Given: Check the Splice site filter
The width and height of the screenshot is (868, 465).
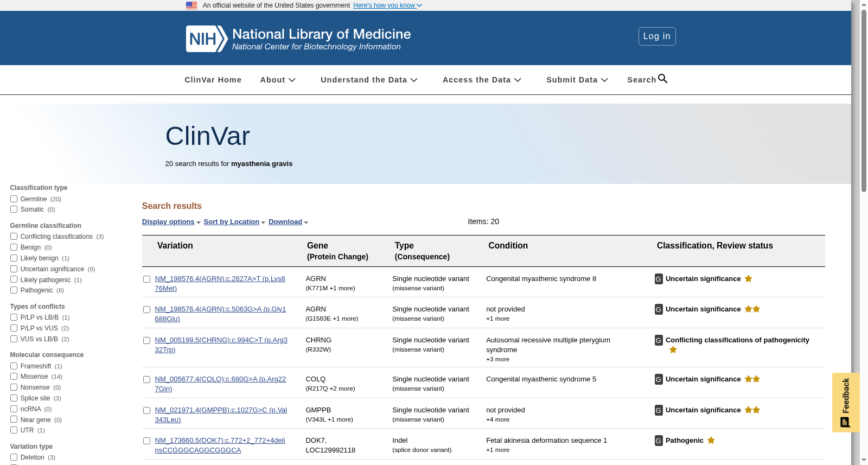Looking at the screenshot, I should point(14,398).
